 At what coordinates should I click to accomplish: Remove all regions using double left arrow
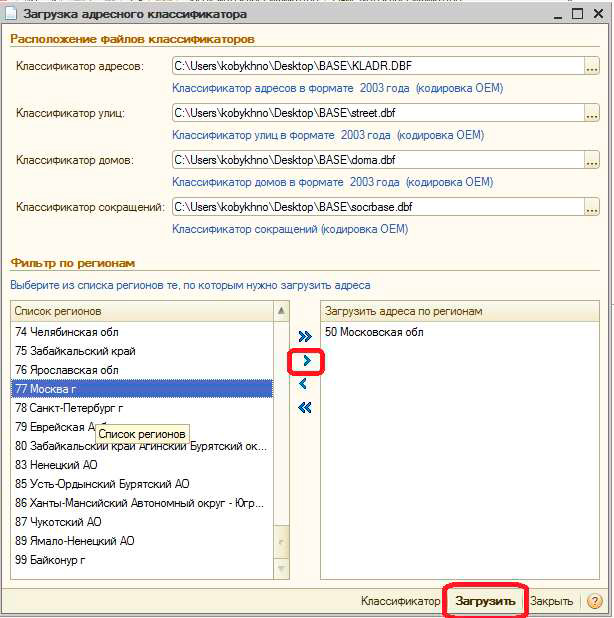pos(306,407)
